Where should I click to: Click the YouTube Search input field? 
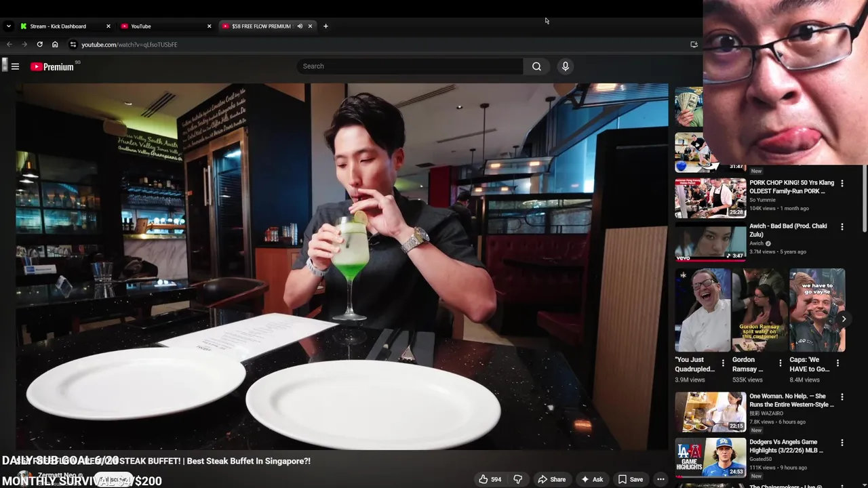[410, 66]
